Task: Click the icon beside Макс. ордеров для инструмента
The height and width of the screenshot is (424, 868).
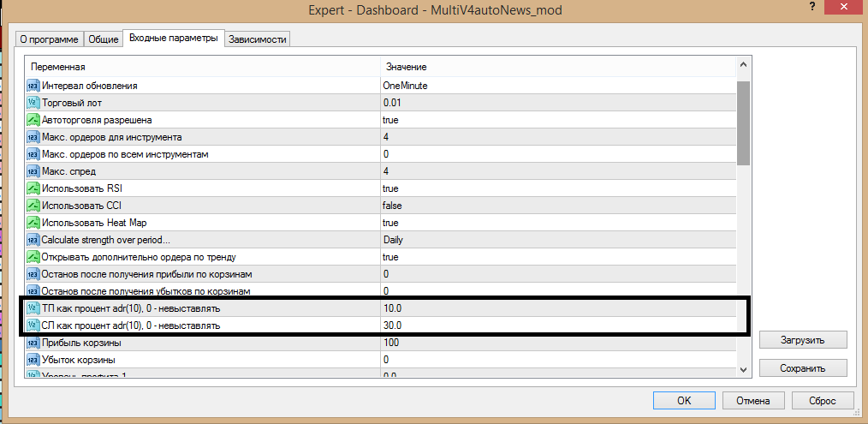Action: (x=33, y=137)
